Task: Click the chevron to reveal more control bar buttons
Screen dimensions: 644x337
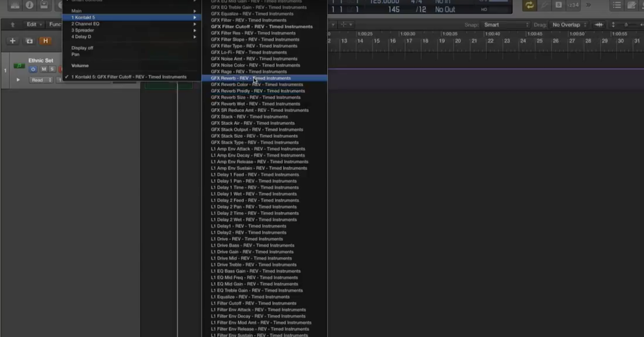Action: click(589, 5)
